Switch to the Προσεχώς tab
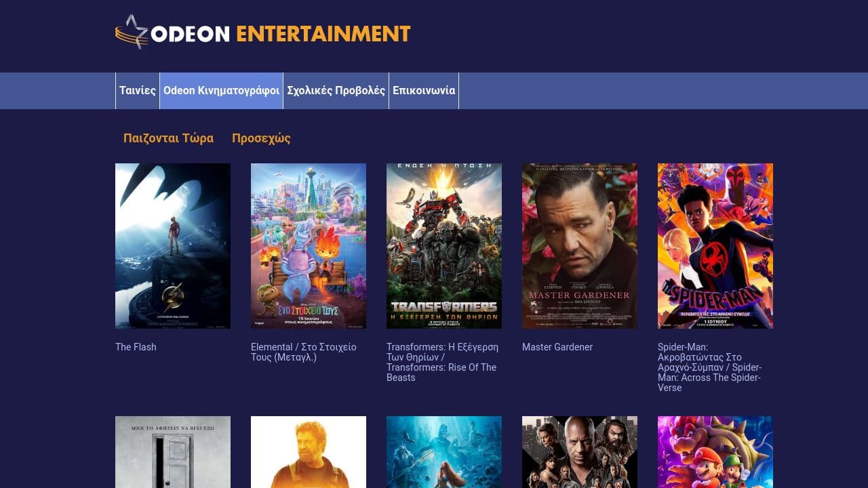The image size is (868, 488). pyautogui.click(x=261, y=138)
